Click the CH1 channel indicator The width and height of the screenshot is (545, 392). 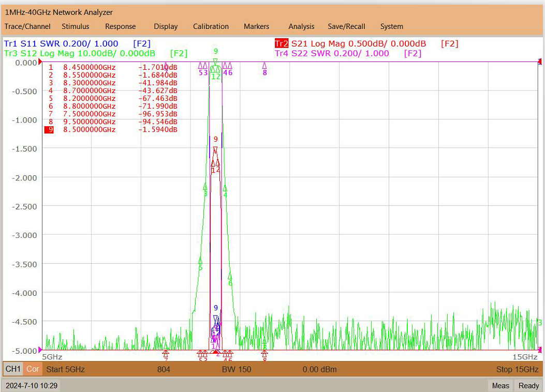click(x=13, y=369)
